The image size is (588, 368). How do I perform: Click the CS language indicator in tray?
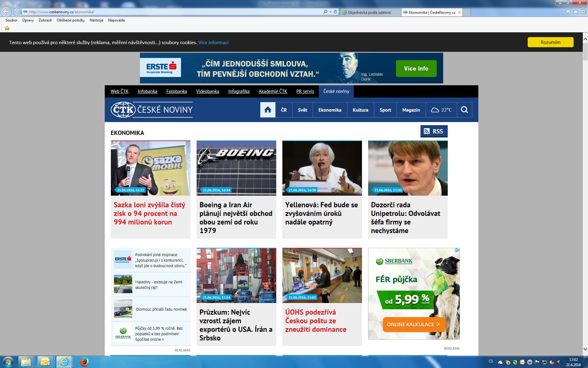point(491,361)
